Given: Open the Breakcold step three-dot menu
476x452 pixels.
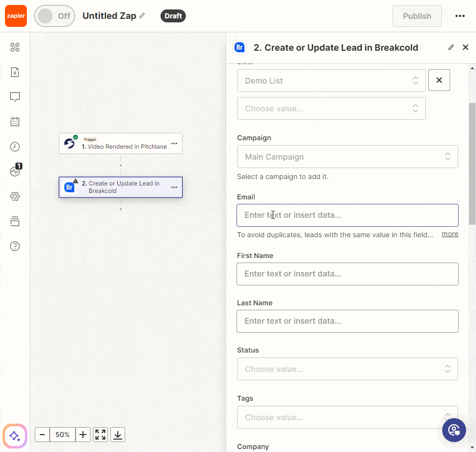Looking at the screenshot, I should [174, 187].
